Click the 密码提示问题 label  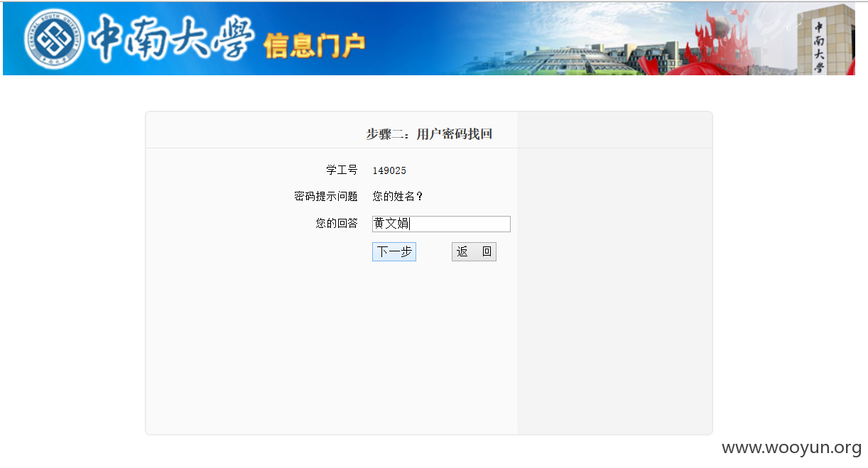click(x=326, y=197)
